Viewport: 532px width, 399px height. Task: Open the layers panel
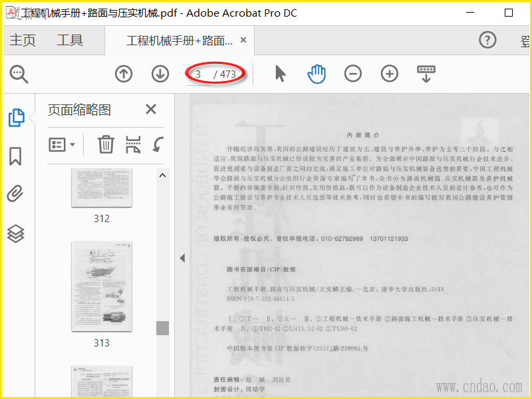point(15,234)
